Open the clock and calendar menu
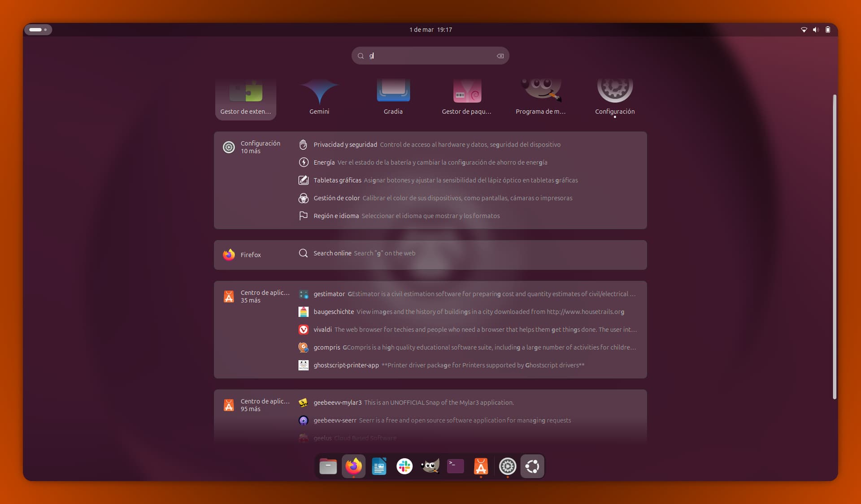Screen dimensions: 861x504 point(430,30)
